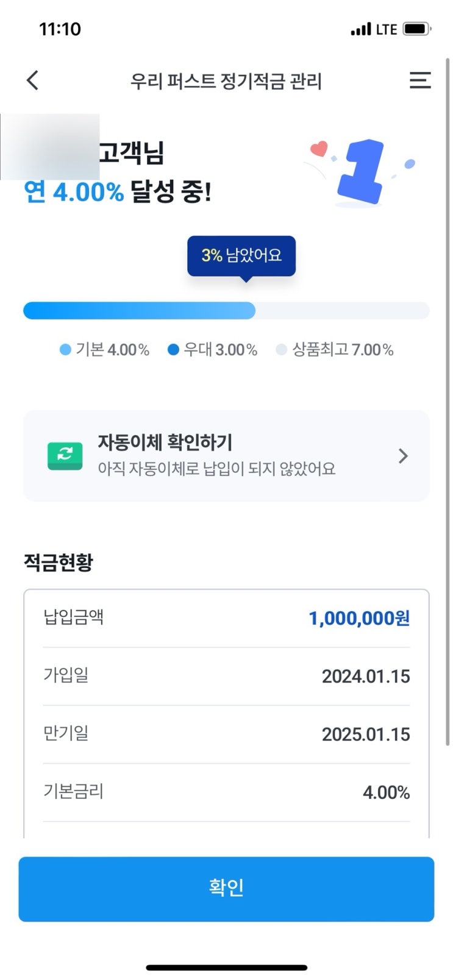Tap the back arrow icon
Viewport: 453px width, 980px height.
tap(33, 80)
